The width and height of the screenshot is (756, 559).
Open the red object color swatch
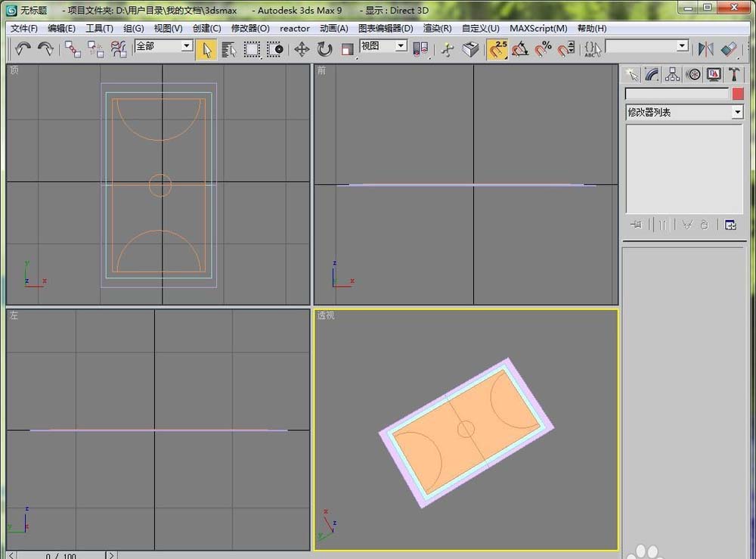[x=738, y=94]
